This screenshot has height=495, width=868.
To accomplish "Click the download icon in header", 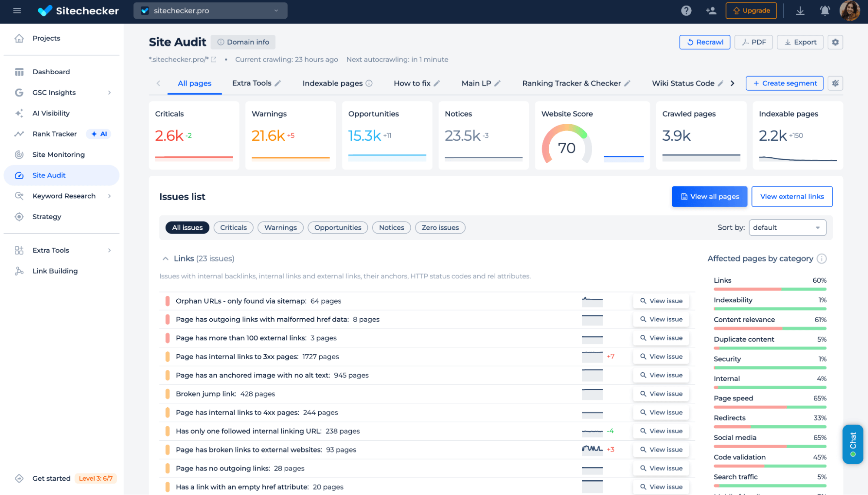I will tap(800, 11).
